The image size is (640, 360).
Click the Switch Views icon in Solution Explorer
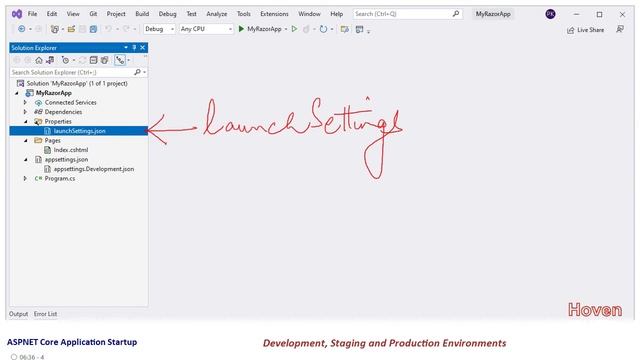coord(50,60)
